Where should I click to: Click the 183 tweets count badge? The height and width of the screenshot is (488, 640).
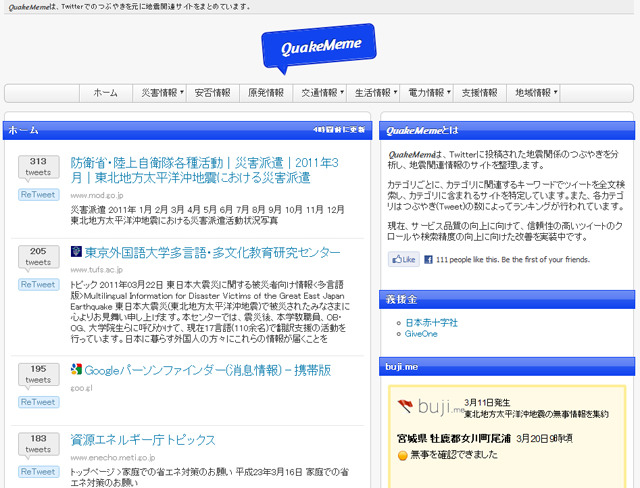[x=38, y=444]
